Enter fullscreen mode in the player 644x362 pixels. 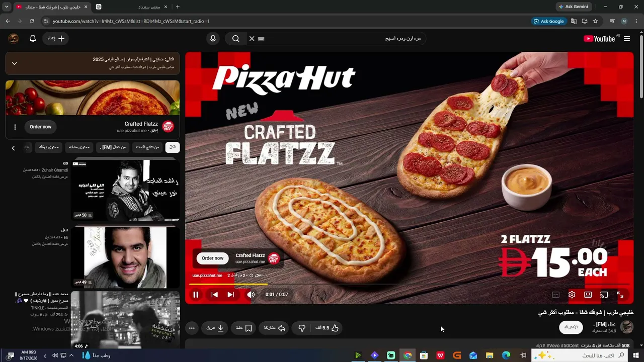click(620, 295)
